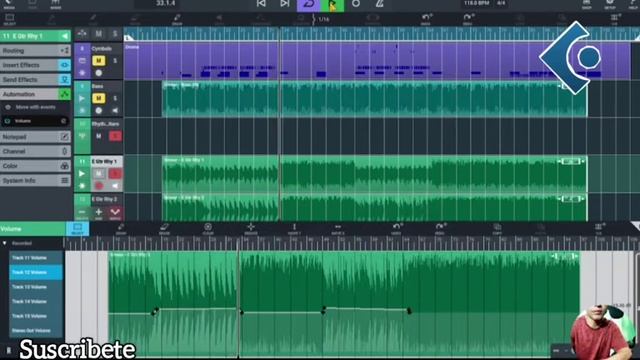Add a track with the plus button
640x360 pixels.
(98, 212)
